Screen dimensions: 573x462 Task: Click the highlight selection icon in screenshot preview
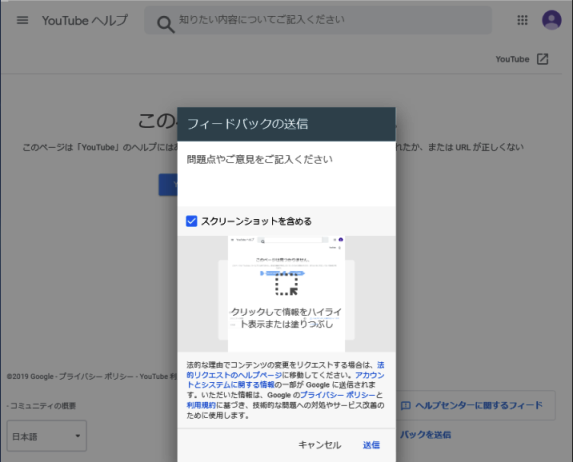click(x=286, y=284)
